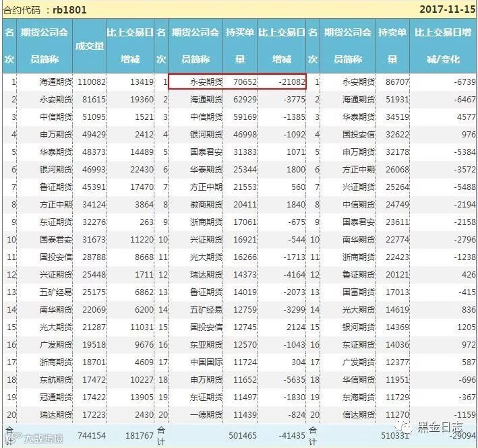The height and width of the screenshot is (448, 478).
Task: Click short position value 51931
Action: click(x=397, y=100)
